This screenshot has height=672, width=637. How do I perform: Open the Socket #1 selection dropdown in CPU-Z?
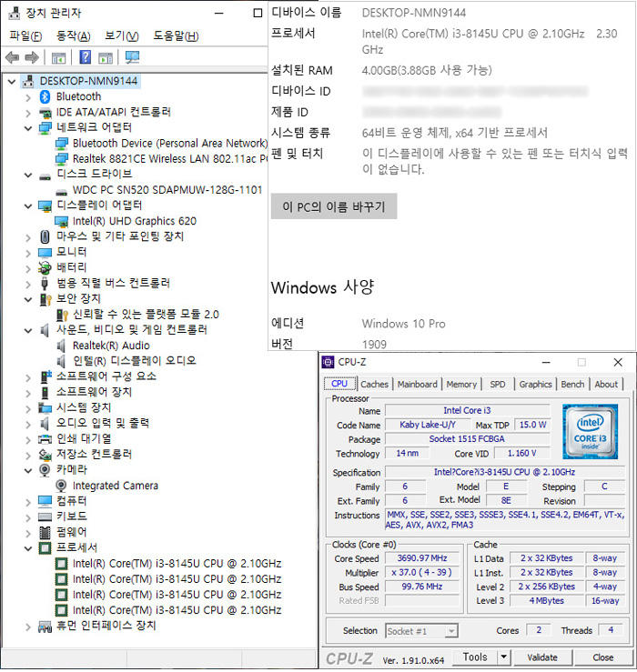451,631
